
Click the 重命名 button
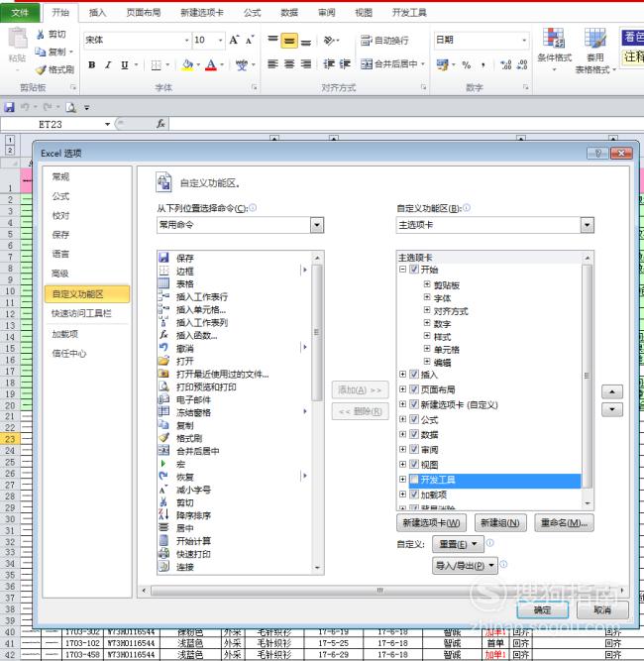click(x=564, y=522)
